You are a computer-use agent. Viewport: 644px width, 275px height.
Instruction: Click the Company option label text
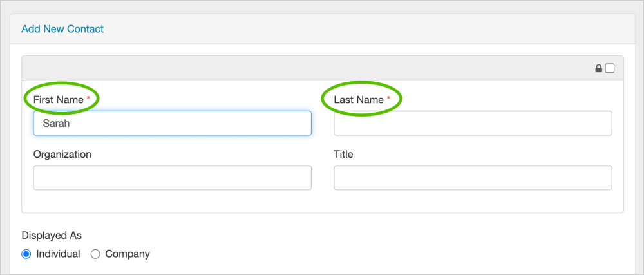[128, 254]
